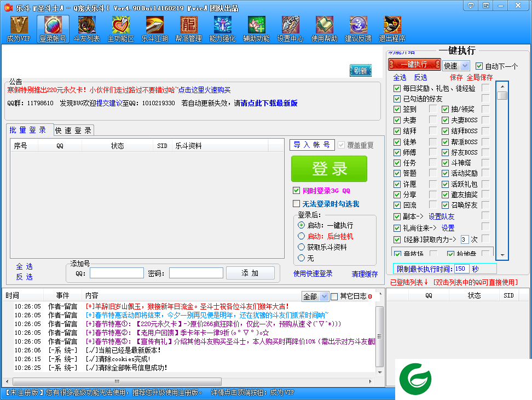
Task: Uncheck the 签到 checkbox
Action: (x=397, y=110)
